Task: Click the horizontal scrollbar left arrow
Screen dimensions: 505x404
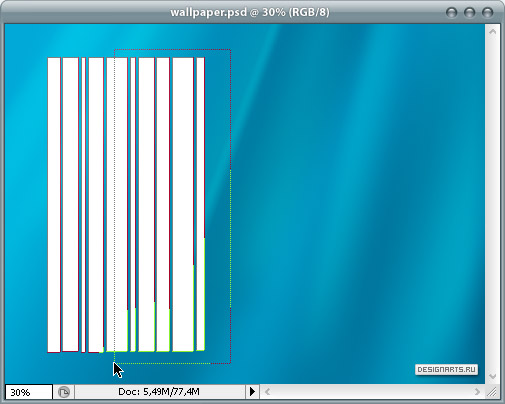Action: 267,392
